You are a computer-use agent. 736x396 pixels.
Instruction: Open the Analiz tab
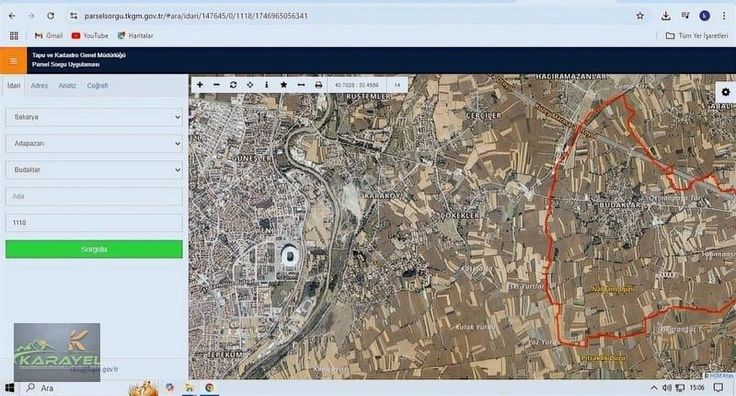(x=67, y=85)
